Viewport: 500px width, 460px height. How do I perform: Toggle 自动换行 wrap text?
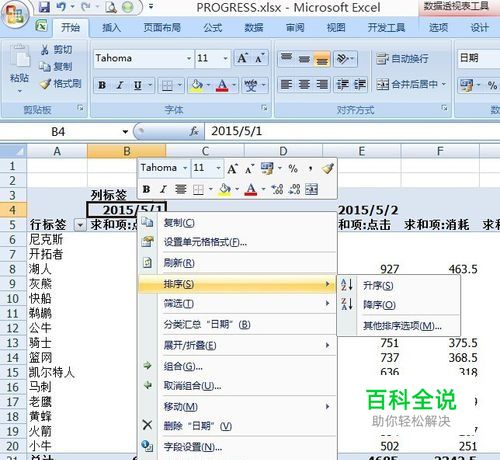402,59
